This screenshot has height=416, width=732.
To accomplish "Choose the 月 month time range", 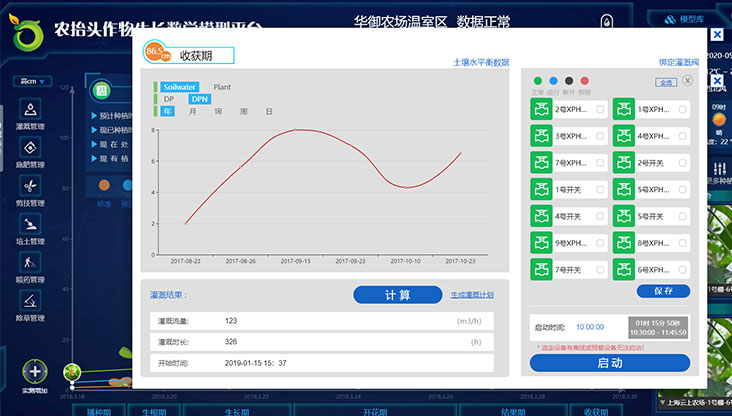I will click(x=192, y=112).
